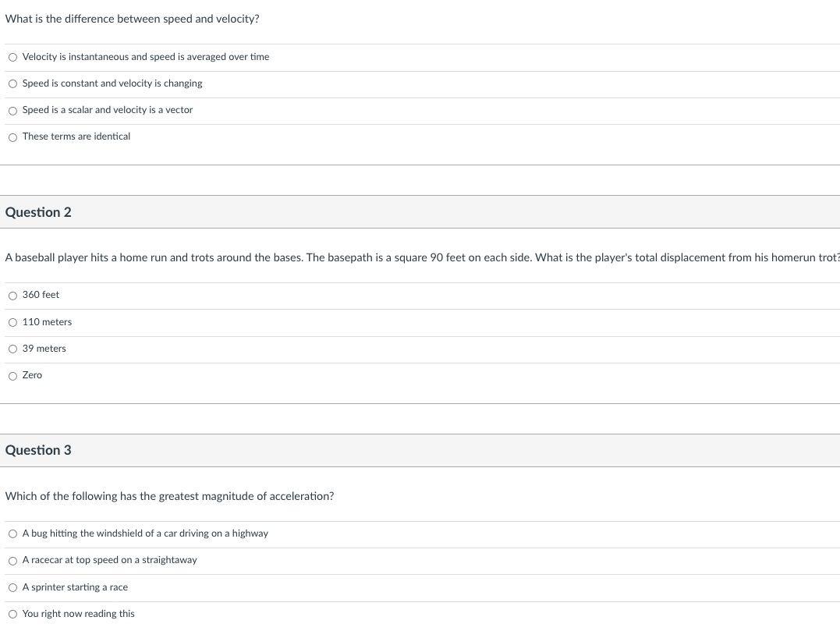Pick 'You right now reading this' option
This screenshot has width=840, height=631.
[x=12, y=615]
